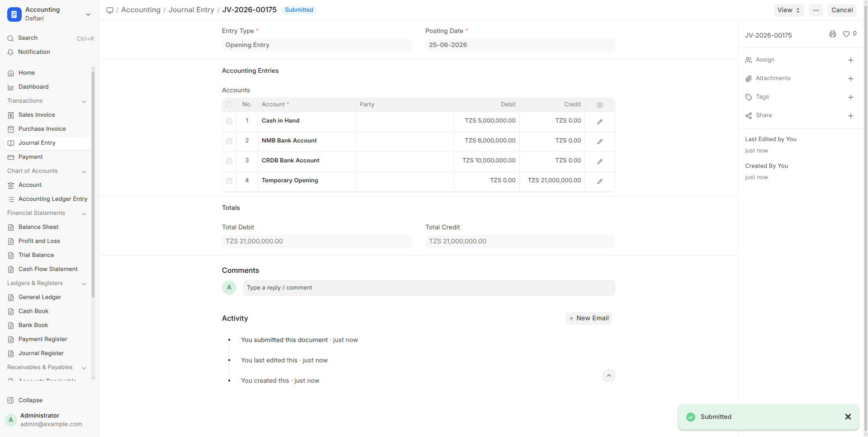868x437 pixels.
Task: Open the accounts table settings gear
Action: (599, 104)
